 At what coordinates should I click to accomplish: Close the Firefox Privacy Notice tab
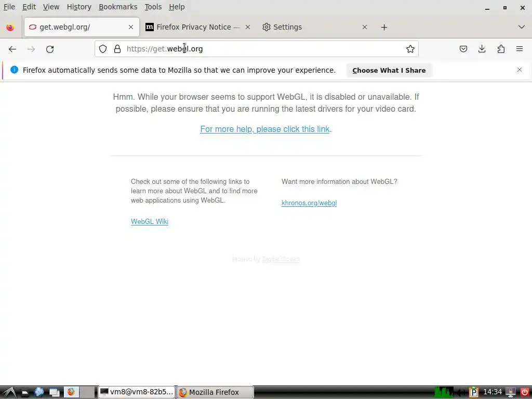pos(248,27)
